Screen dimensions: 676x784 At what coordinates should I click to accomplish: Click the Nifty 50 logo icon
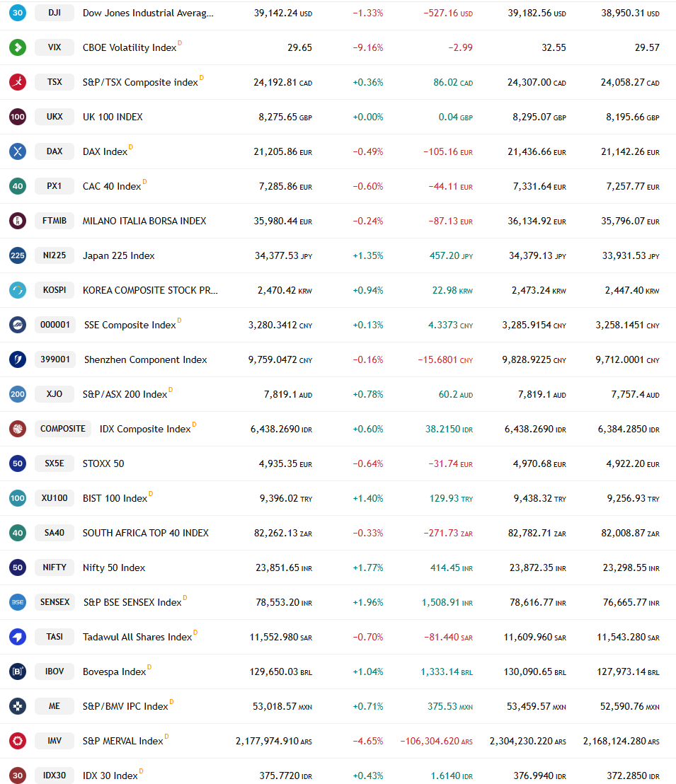[18, 567]
